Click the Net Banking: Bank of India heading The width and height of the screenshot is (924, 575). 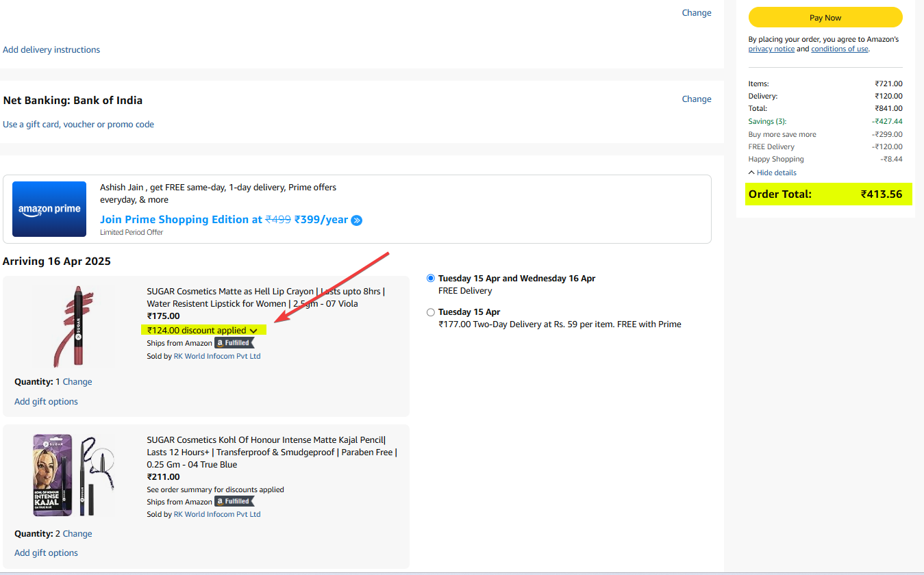(73, 101)
